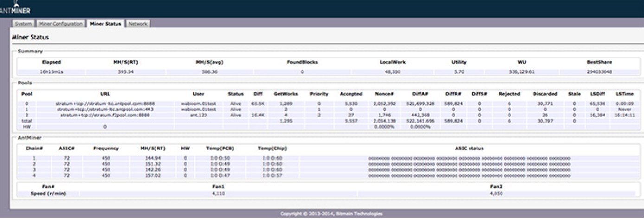Select the WU value 536,129.61
644x220 pixels.
522,72
